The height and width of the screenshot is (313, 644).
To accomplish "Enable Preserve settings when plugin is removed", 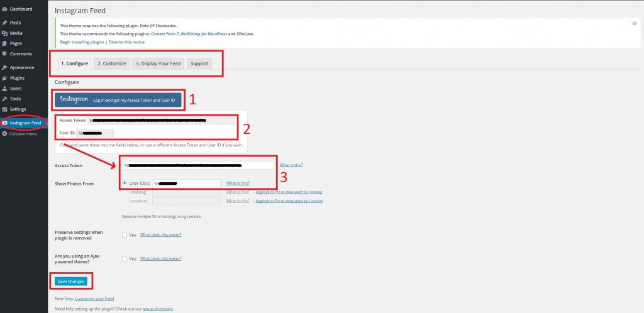I will [125, 234].
